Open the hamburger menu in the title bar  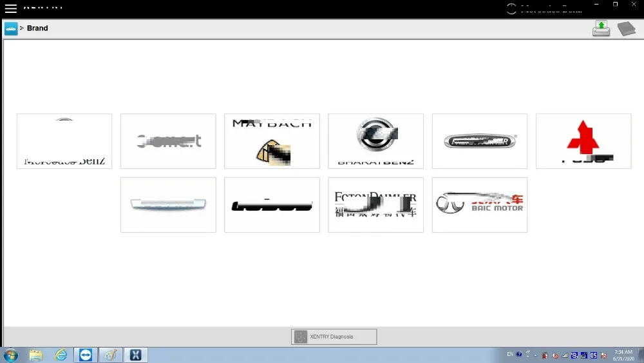(11, 8)
